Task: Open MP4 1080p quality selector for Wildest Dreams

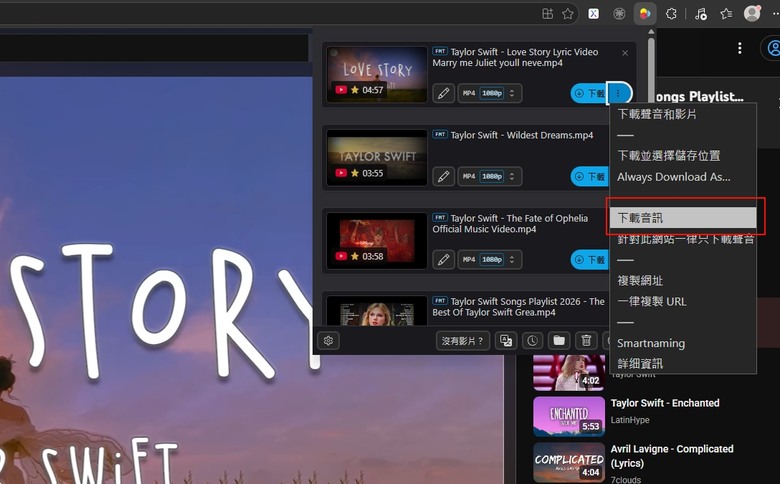Action: pyautogui.click(x=489, y=176)
